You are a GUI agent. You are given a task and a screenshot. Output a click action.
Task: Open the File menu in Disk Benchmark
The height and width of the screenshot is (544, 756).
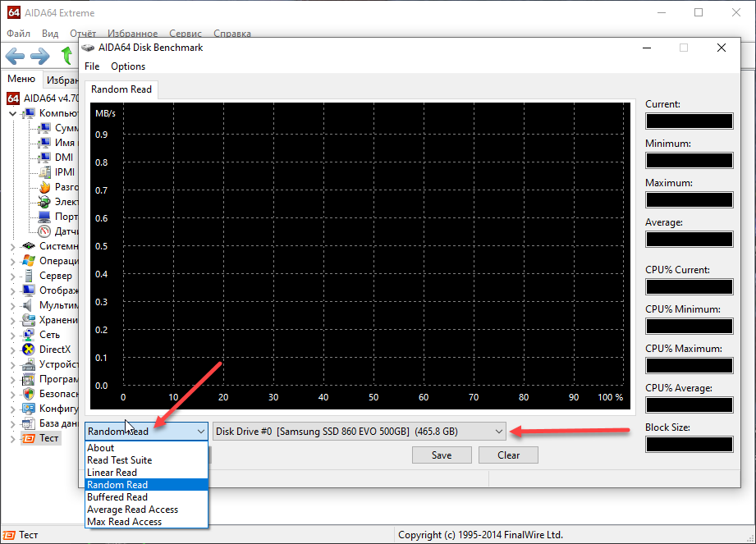pyautogui.click(x=92, y=66)
